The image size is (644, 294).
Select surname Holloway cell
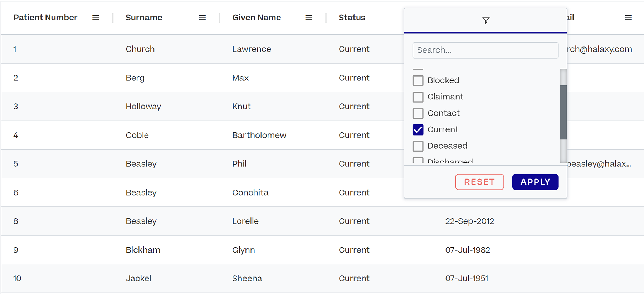(x=143, y=107)
